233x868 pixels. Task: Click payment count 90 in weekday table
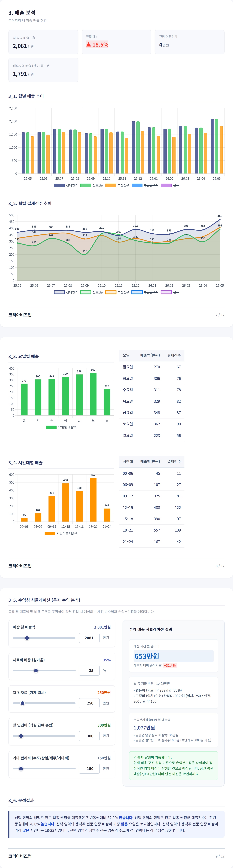(179, 424)
